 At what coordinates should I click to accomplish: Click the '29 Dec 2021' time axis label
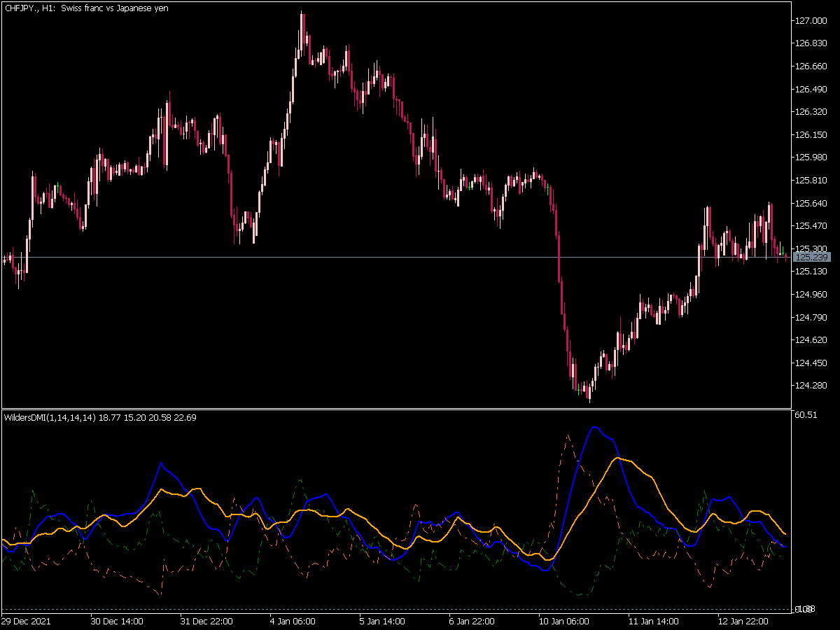click(x=26, y=622)
